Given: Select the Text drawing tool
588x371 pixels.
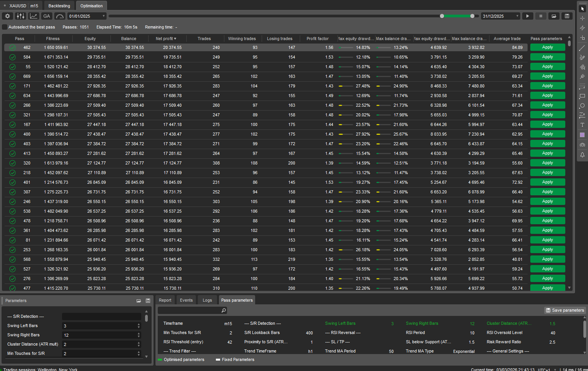Looking at the screenshot, I should (x=582, y=125).
